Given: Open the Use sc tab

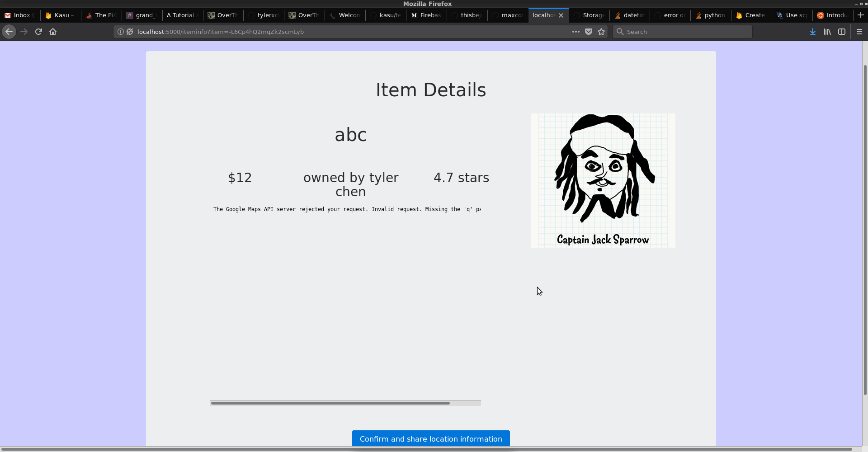Looking at the screenshot, I should click(793, 15).
